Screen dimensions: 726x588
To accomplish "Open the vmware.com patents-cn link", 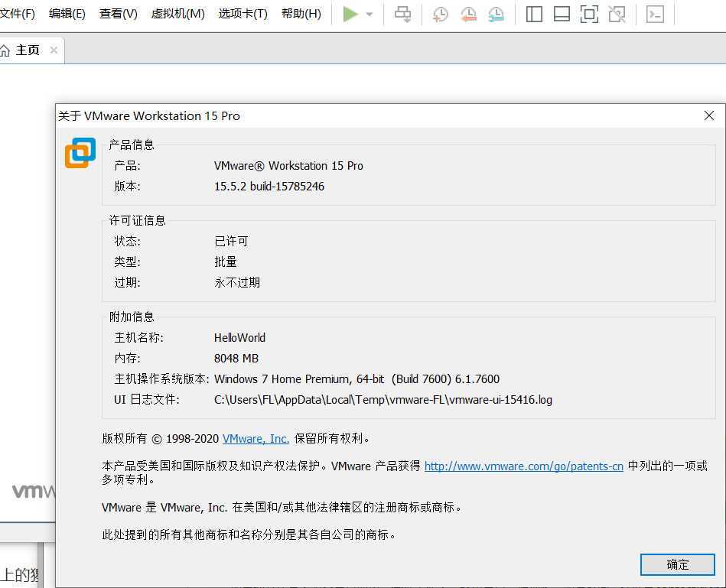I will (524, 466).
